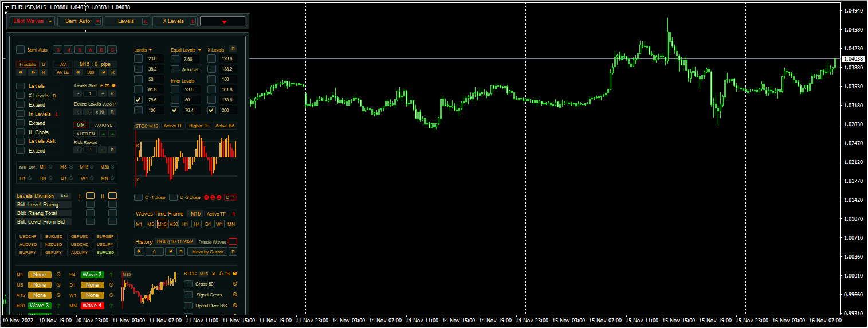This screenshot has height=328, width=868.
Task: Toggle the Freeze Waves red box
Action: (233, 241)
